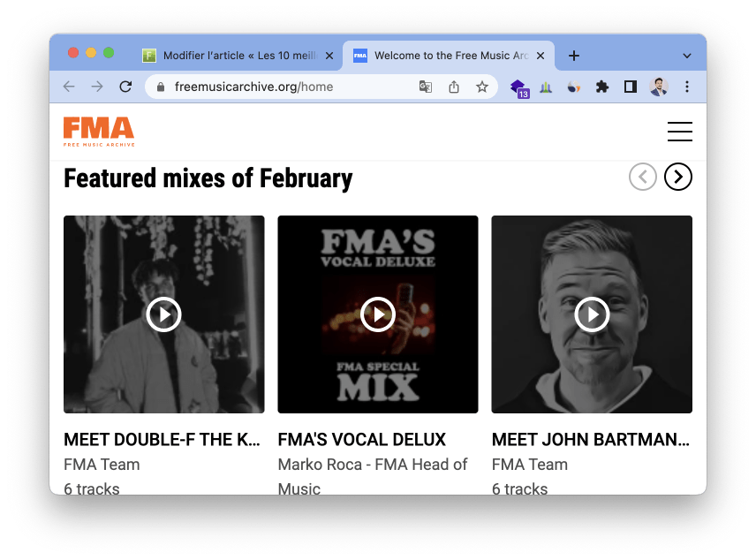Click Marko Roca - FMA Head of Music
Viewport: 756px width, 560px height.
tap(373, 477)
